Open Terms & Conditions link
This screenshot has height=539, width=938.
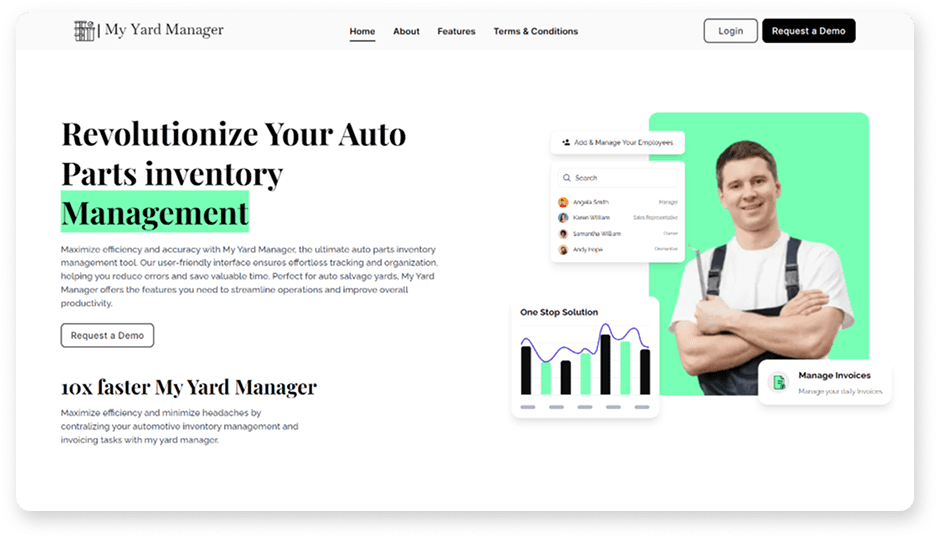pyautogui.click(x=535, y=31)
